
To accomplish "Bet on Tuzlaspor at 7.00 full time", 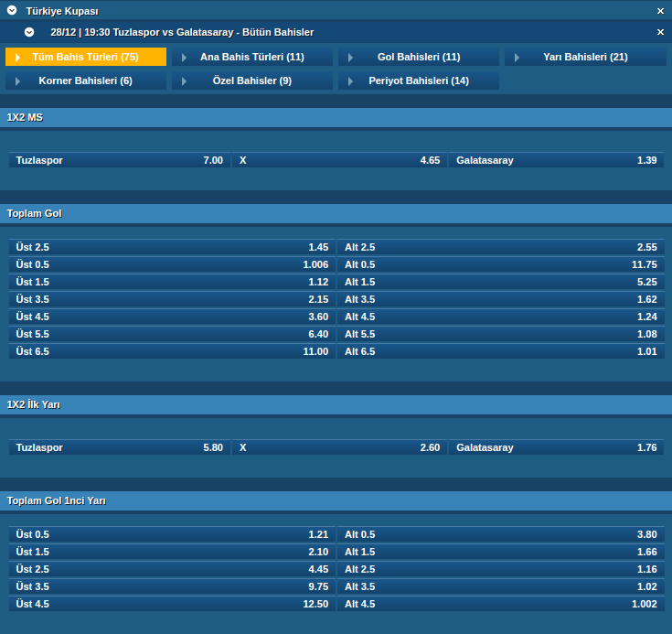I will tap(120, 160).
